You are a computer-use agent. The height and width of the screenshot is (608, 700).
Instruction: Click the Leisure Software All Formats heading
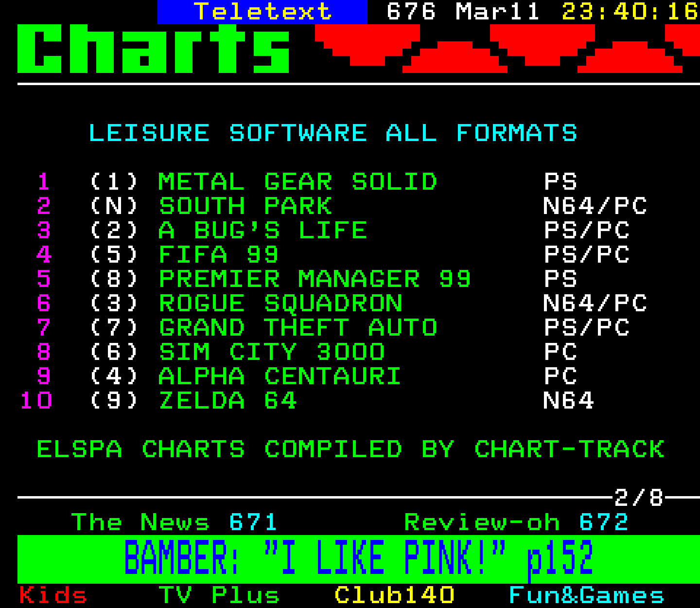pos(332,133)
